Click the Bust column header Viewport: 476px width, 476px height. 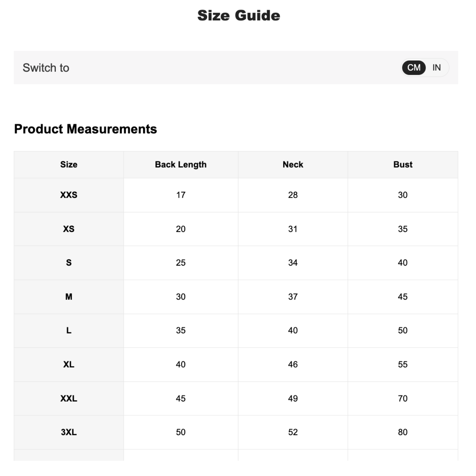(403, 164)
